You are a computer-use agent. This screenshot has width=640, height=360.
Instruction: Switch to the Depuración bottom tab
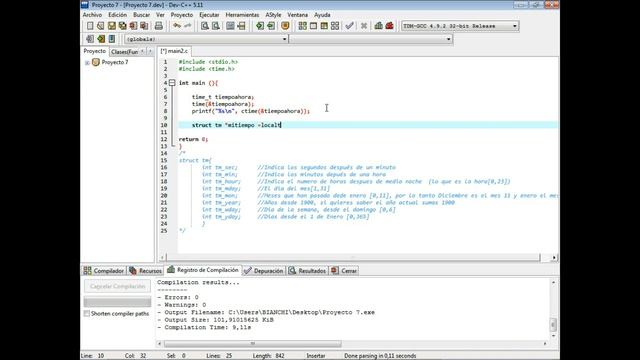[263, 271]
